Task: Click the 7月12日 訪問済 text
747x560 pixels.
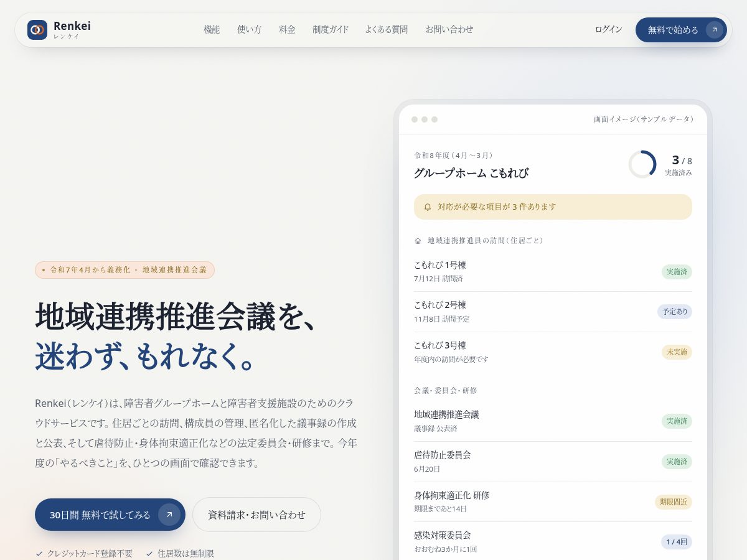Action: [439, 279]
